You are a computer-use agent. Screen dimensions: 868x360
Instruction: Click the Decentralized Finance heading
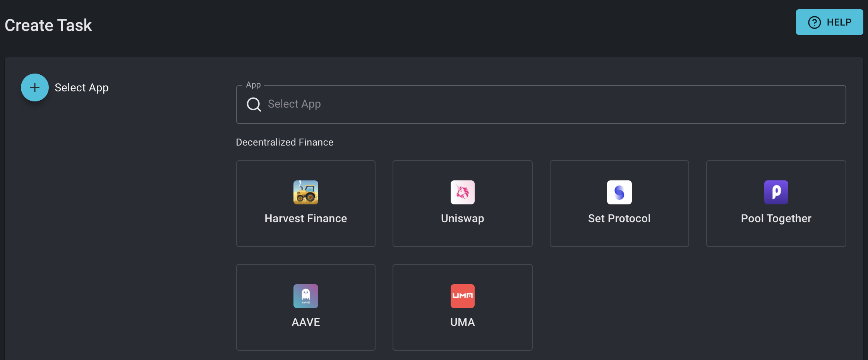click(285, 142)
